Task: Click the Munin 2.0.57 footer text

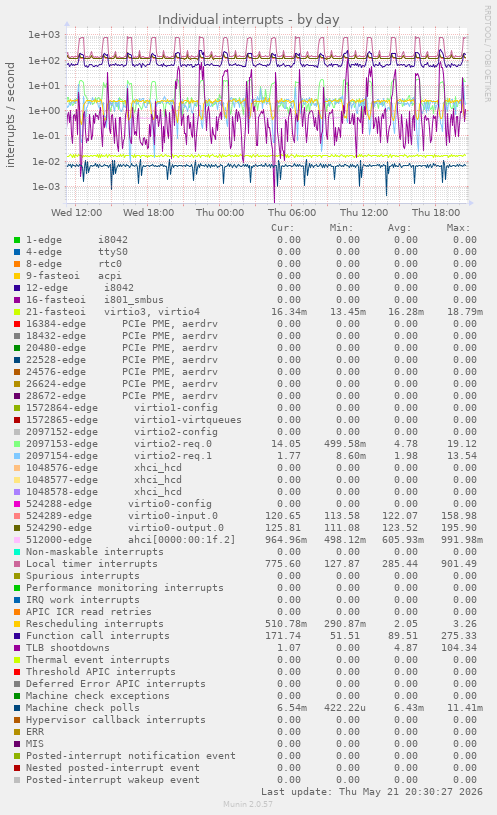Action: click(248, 804)
